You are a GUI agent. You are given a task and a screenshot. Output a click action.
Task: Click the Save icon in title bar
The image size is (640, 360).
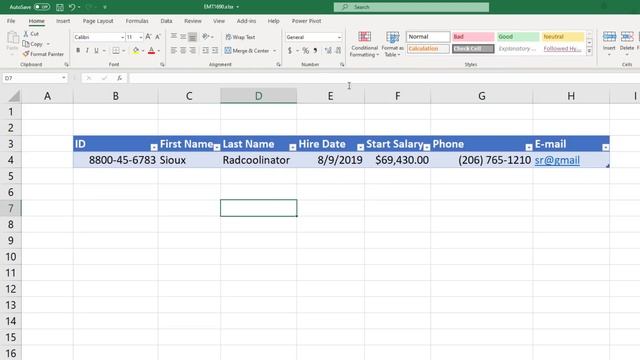coord(60,7)
